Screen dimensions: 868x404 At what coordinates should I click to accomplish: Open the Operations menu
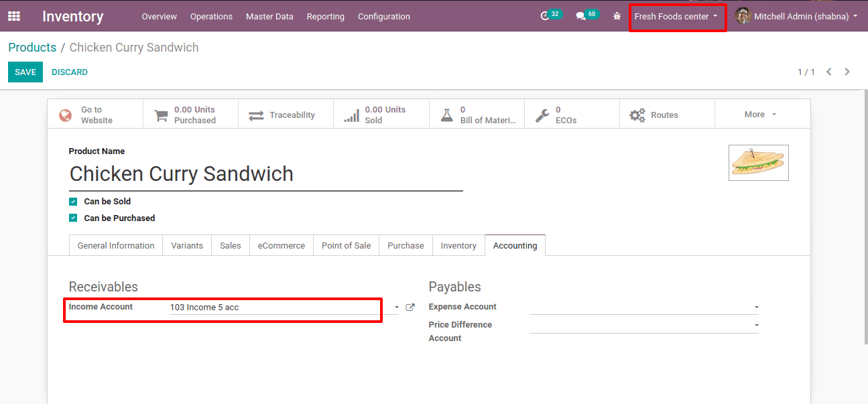coord(211,16)
